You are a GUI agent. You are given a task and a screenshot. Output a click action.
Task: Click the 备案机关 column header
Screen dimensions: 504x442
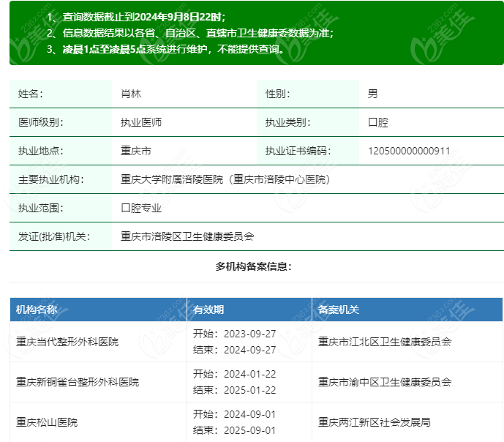[339, 310]
